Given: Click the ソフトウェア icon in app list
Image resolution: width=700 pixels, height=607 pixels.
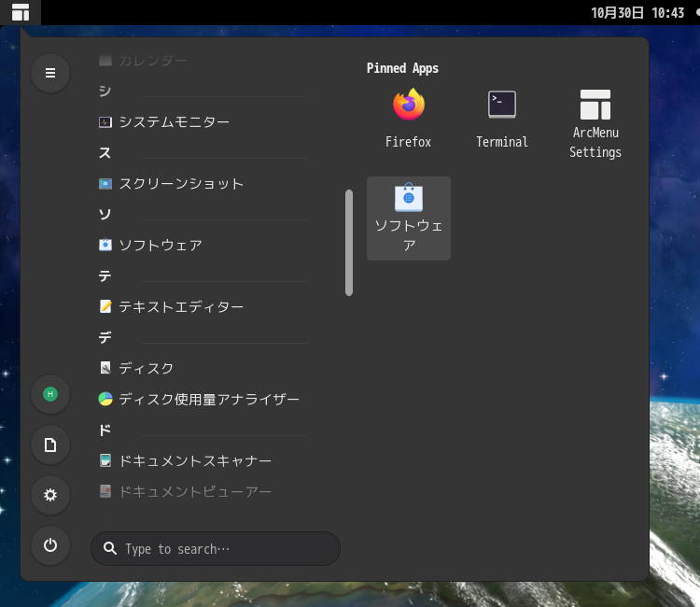Looking at the screenshot, I should [x=105, y=245].
